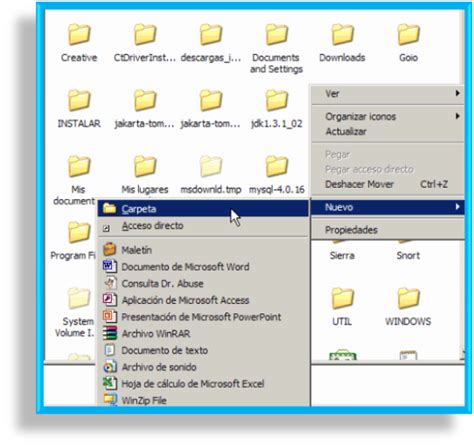Image resolution: width=474 pixels, height=447 pixels.
Task: Open the CtDriverInst... folder icon
Action: (x=145, y=34)
